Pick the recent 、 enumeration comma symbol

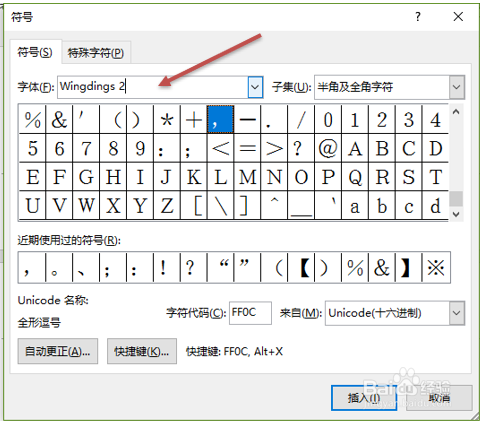[86, 268]
